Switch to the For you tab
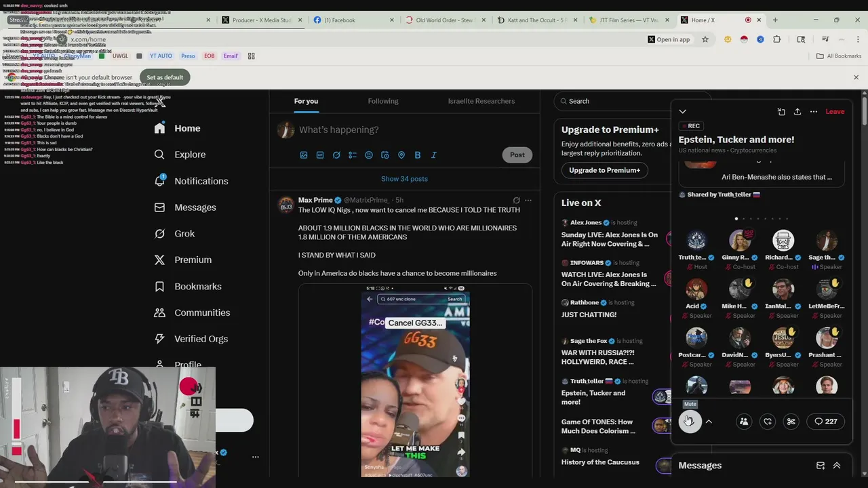868x488 pixels. 306,101
